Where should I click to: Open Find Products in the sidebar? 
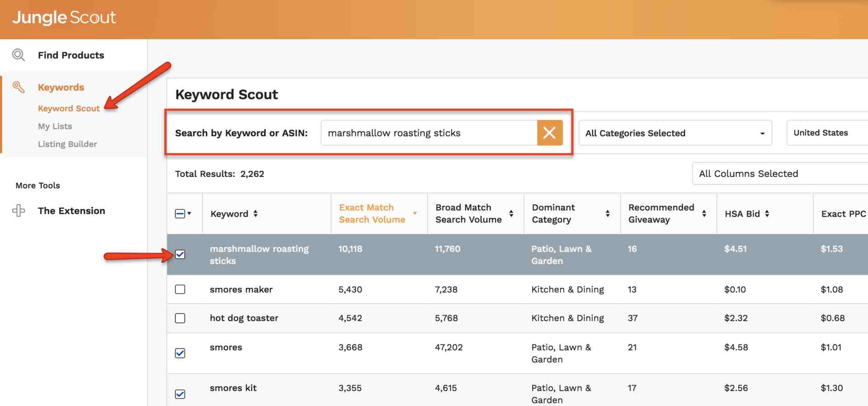71,55
